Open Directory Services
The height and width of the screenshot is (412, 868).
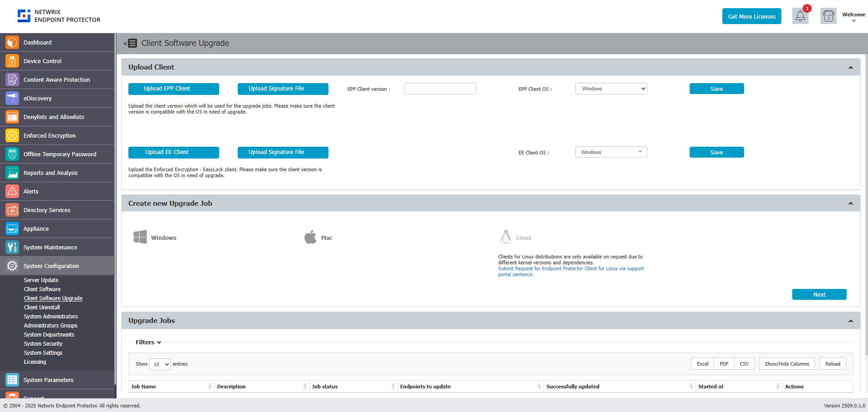click(x=47, y=210)
